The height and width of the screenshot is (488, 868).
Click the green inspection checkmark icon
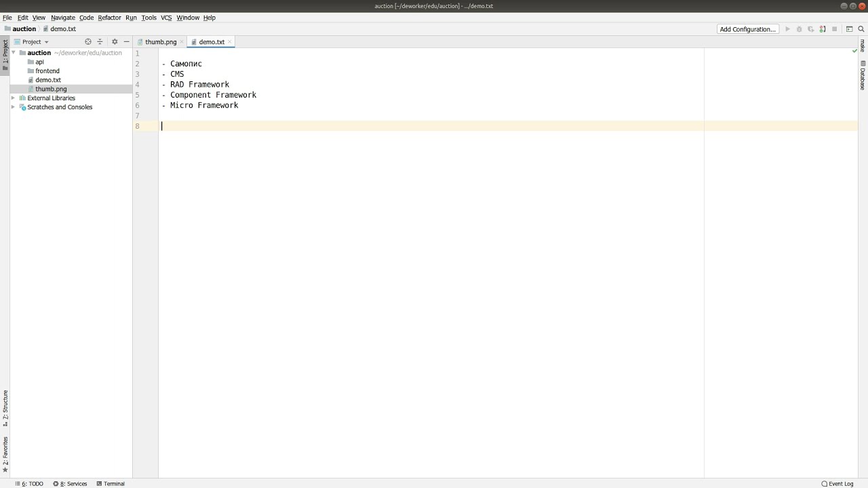[854, 52]
